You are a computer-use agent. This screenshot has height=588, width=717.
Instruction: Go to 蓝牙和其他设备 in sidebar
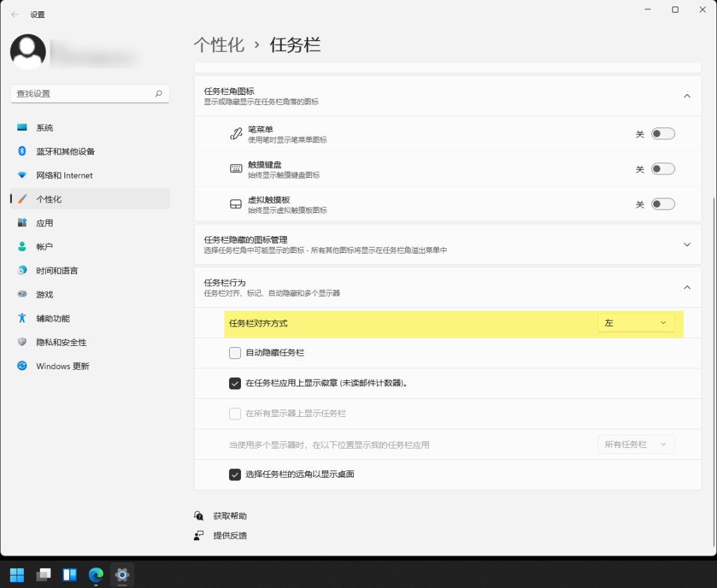click(65, 151)
